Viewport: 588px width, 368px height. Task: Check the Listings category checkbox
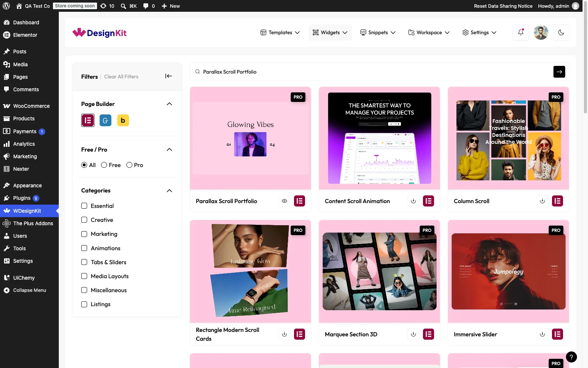84,304
